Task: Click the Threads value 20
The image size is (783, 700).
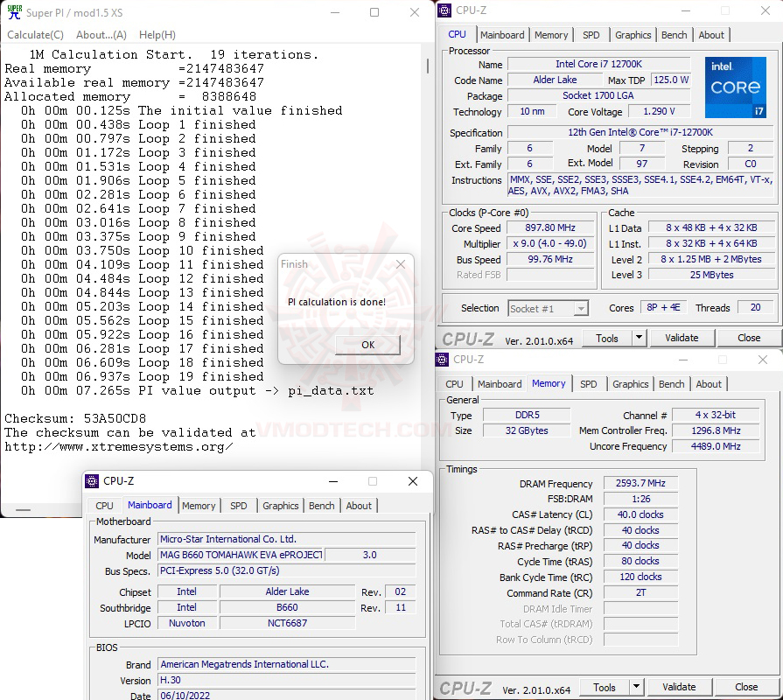Action: (x=756, y=307)
